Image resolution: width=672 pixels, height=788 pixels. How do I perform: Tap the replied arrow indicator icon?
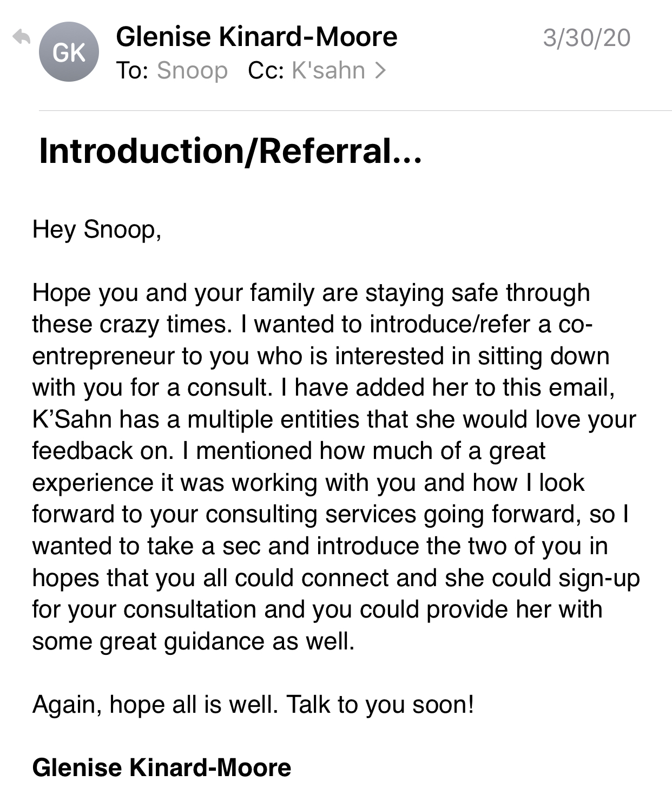click(22, 37)
